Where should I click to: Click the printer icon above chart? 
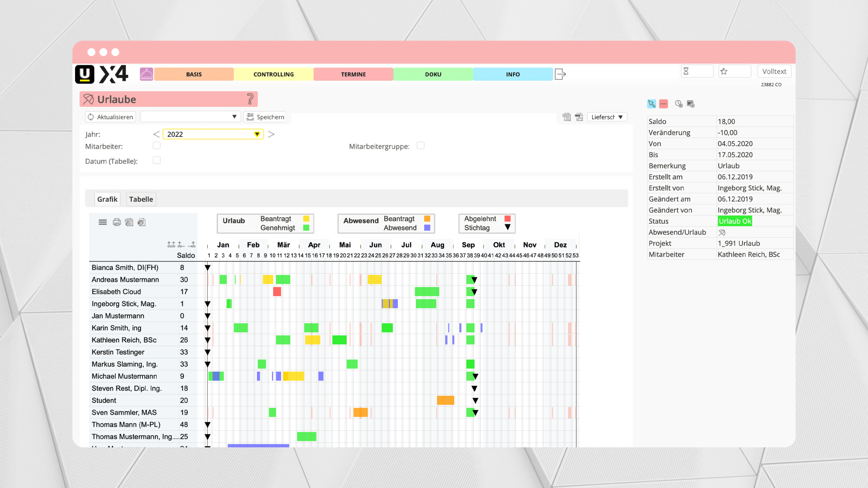tap(117, 222)
